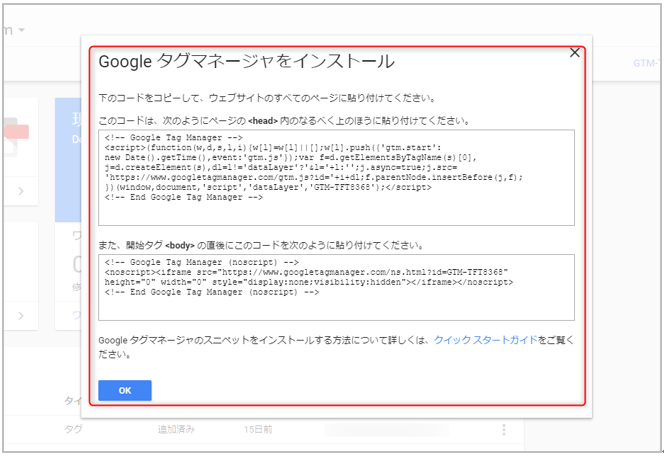Open the GTM container ID link at top right

coord(647,63)
